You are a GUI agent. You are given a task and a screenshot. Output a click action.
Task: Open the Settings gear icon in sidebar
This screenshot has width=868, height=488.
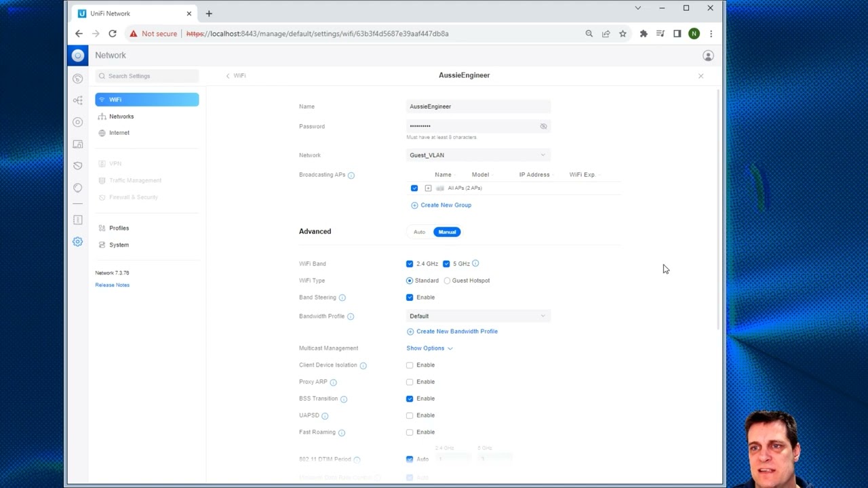point(77,242)
